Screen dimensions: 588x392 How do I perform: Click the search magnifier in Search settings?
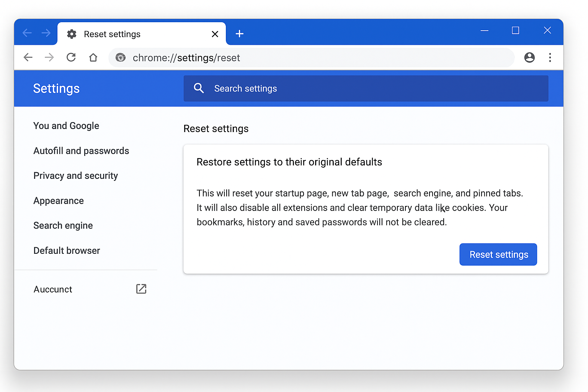[199, 88]
